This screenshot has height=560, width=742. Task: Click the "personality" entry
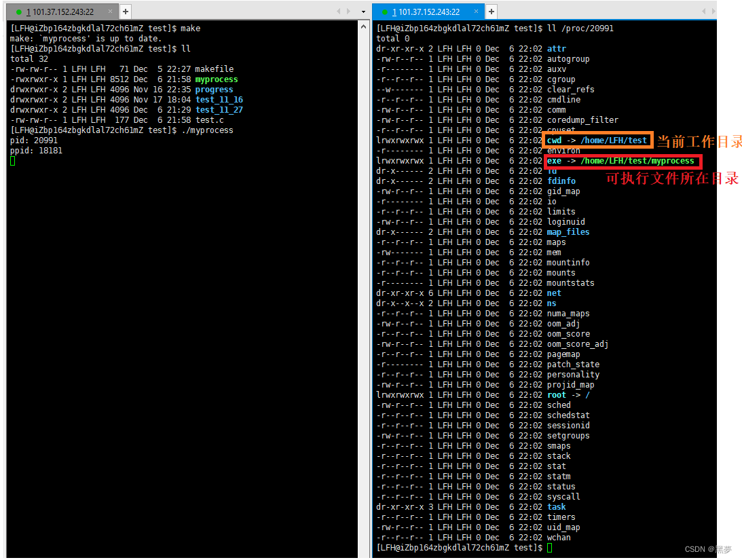click(x=573, y=375)
